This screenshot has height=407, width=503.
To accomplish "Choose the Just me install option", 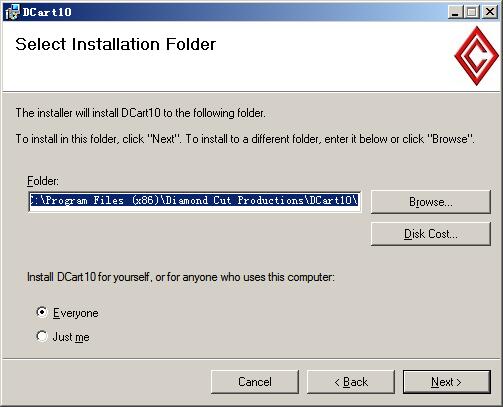I will tap(42, 336).
